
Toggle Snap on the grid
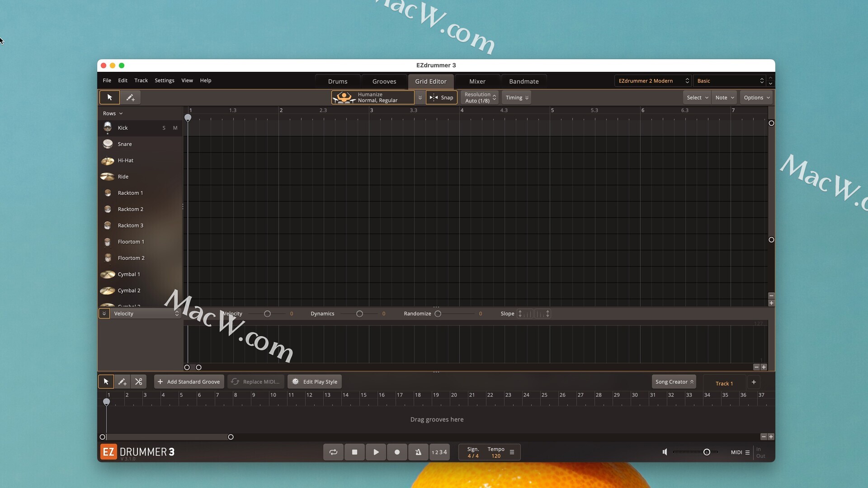[442, 97]
